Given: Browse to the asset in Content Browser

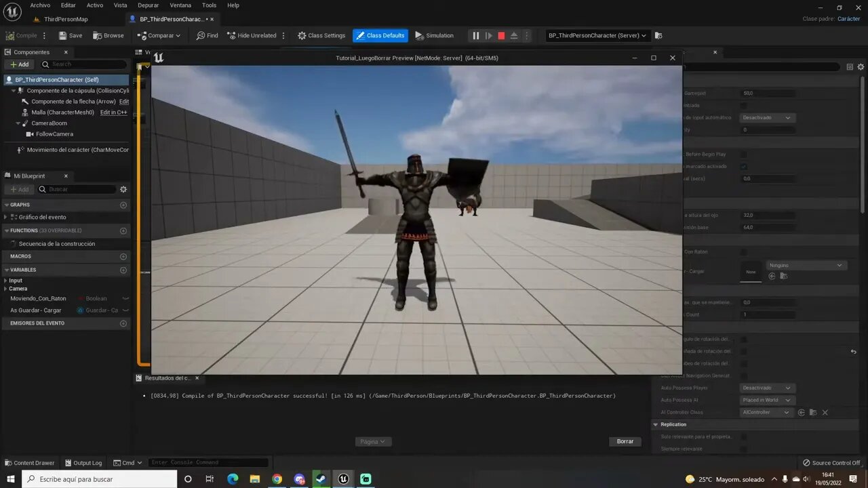Looking at the screenshot, I should pos(108,35).
